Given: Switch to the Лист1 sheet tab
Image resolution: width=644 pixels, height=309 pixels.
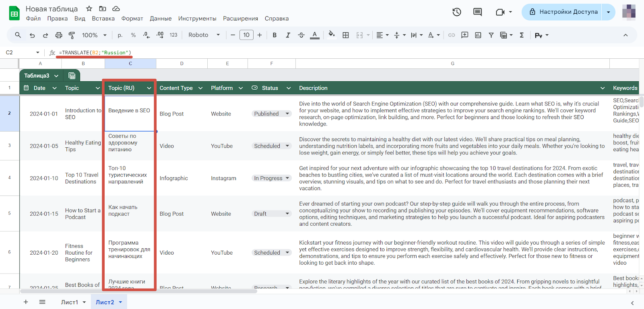Looking at the screenshot, I should coord(70,302).
